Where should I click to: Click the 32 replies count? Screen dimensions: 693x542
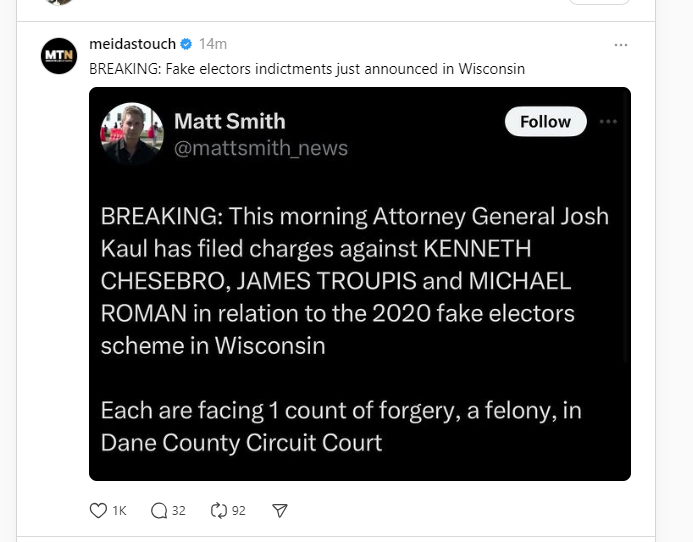(179, 510)
